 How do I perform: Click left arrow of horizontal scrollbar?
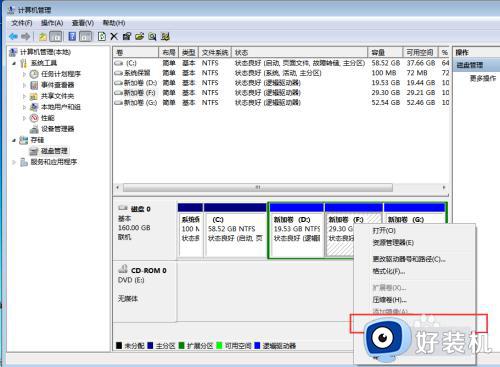tap(118, 188)
